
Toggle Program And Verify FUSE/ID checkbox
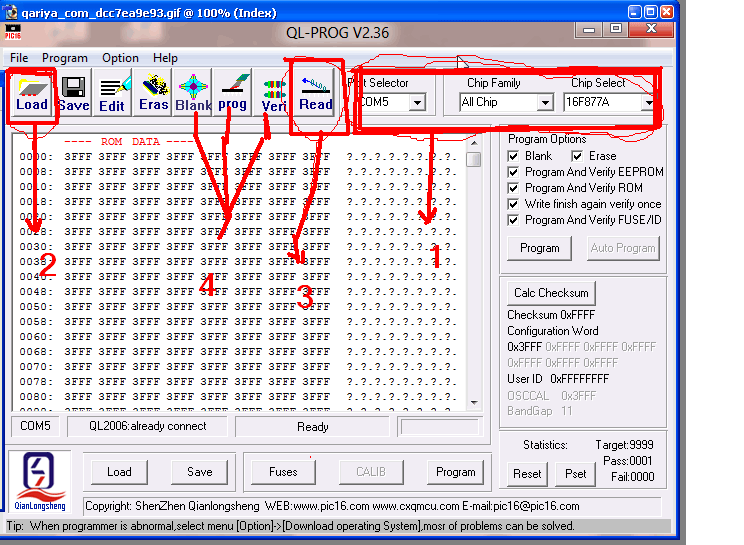[513, 220]
